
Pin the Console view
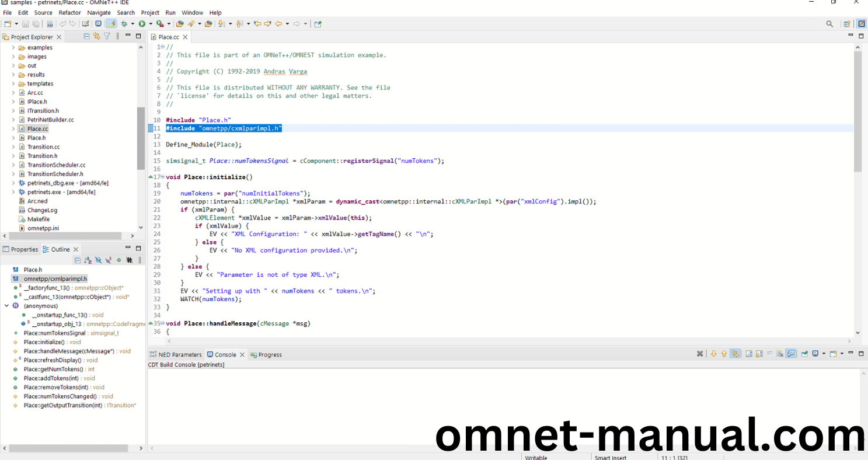[804, 354]
